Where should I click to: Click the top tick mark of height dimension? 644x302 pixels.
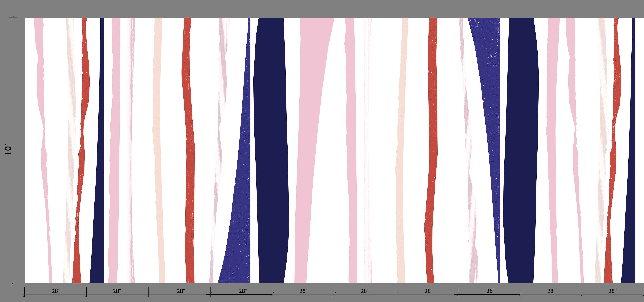click(x=13, y=18)
